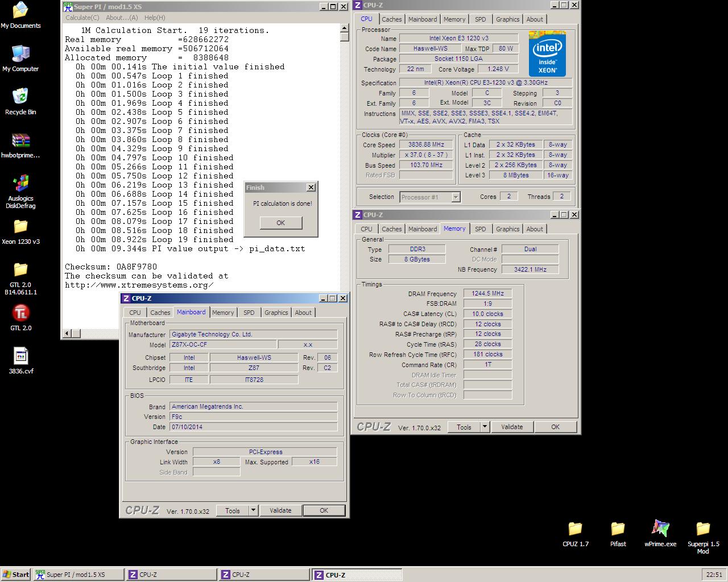Image resolution: width=728 pixels, height=582 pixels.
Task: Click the Super PI title bar icon
Action: 68,6
